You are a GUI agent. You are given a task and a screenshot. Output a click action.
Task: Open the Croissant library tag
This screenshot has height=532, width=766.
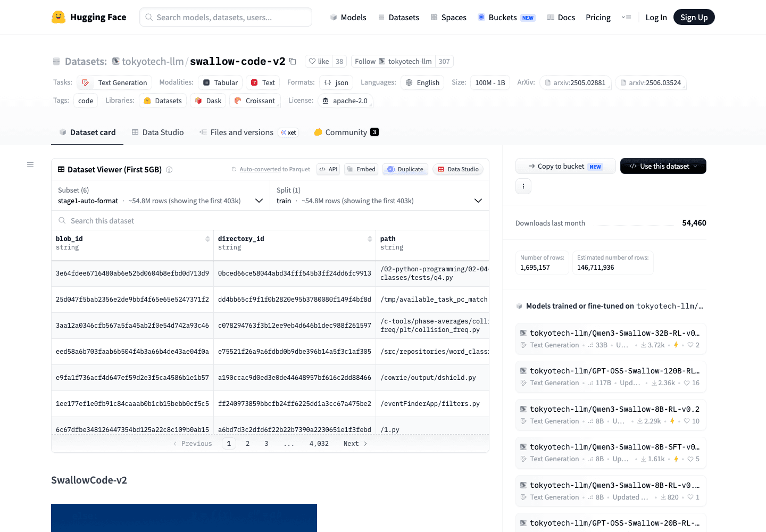tap(255, 101)
